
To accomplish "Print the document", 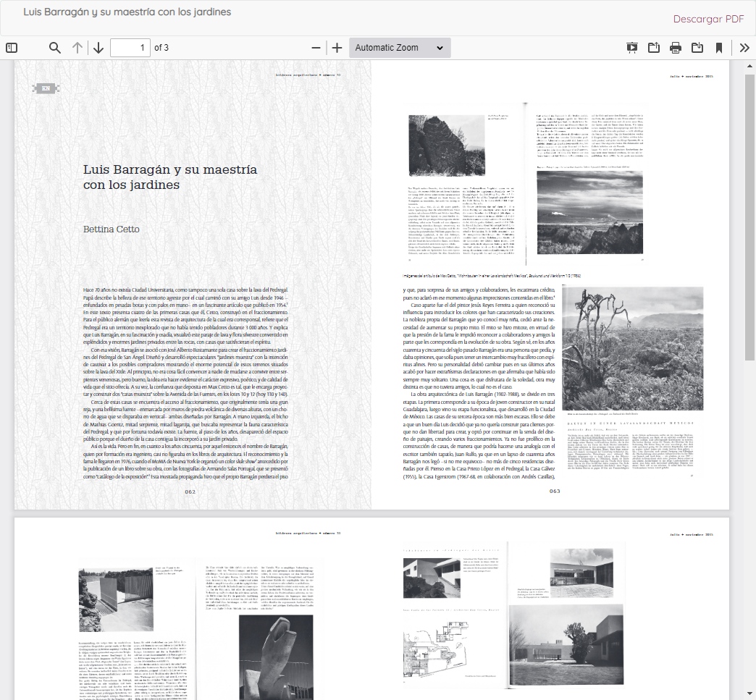I will pyautogui.click(x=676, y=48).
